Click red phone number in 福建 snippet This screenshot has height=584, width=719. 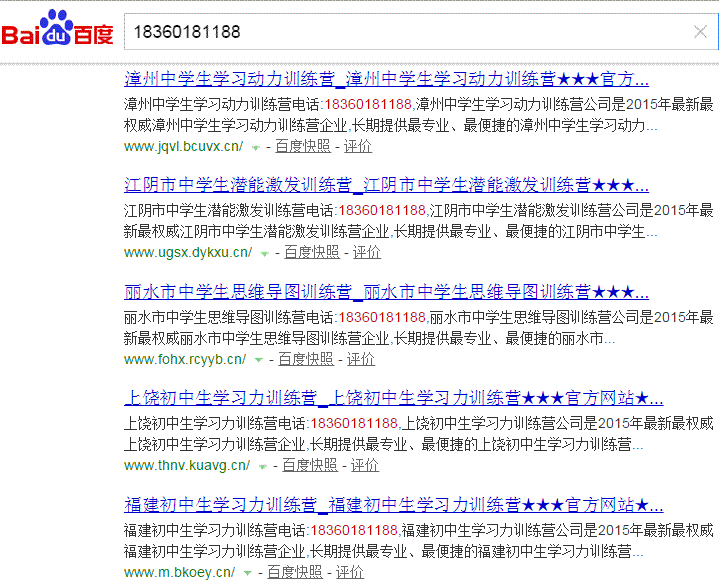[x=354, y=530]
